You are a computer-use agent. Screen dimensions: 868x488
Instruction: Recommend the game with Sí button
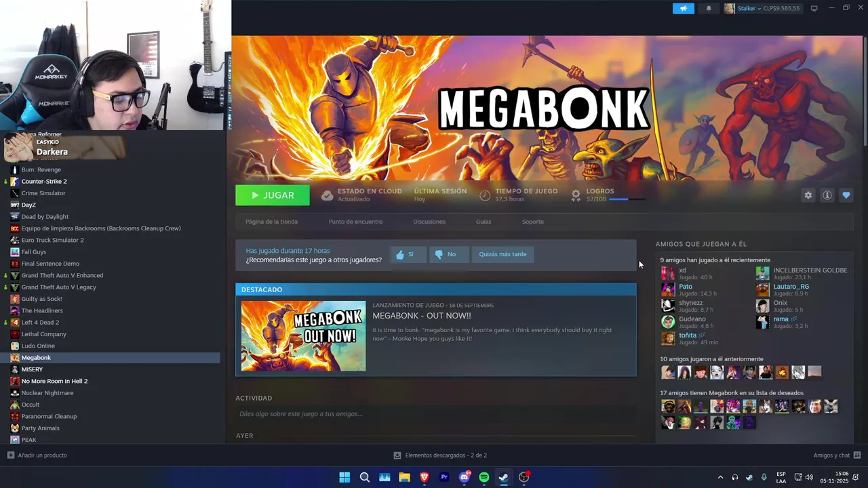pyautogui.click(x=408, y=254)
